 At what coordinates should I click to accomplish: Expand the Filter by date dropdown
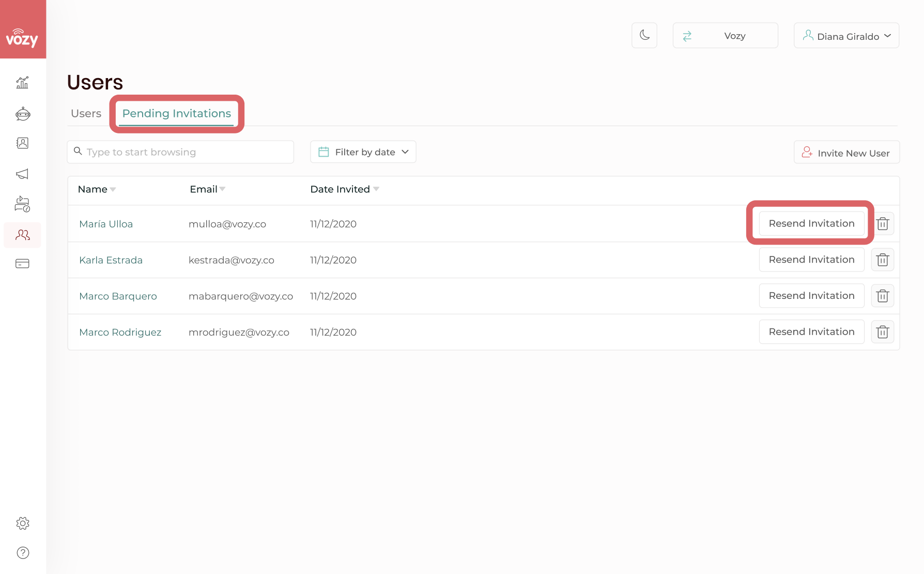pos(363,152)
